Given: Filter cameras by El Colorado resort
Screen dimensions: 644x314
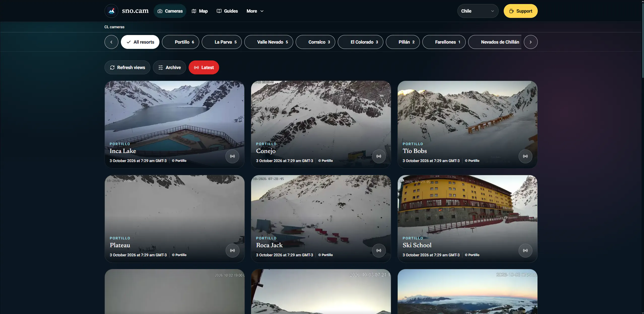Looking at the screenshot, I should click(x=360, y=42).
